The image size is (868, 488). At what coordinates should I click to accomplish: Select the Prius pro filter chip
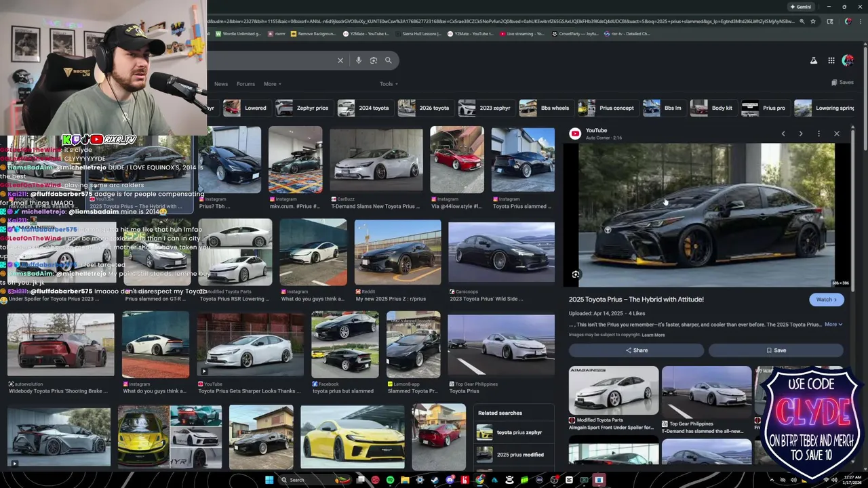[765, 108]
